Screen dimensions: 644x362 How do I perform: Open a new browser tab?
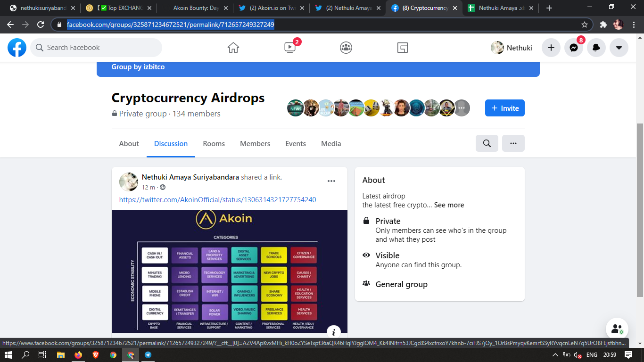pos(549,8)
